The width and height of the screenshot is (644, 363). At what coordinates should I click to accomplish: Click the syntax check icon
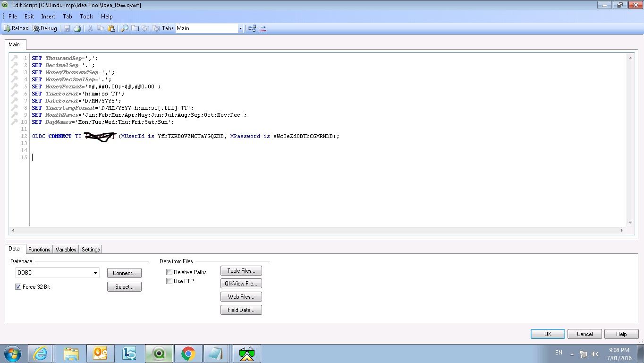point(263,28)
